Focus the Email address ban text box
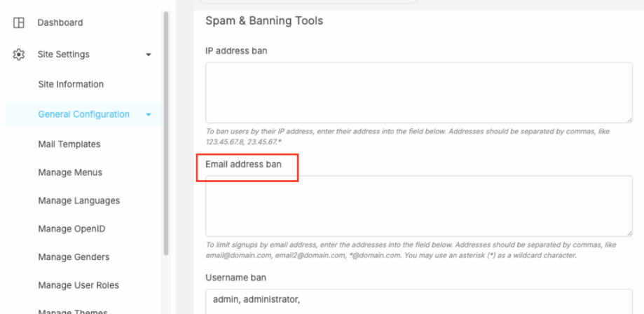Image resolution: width=644 pixels, height=314 pixels. (418, 205)
